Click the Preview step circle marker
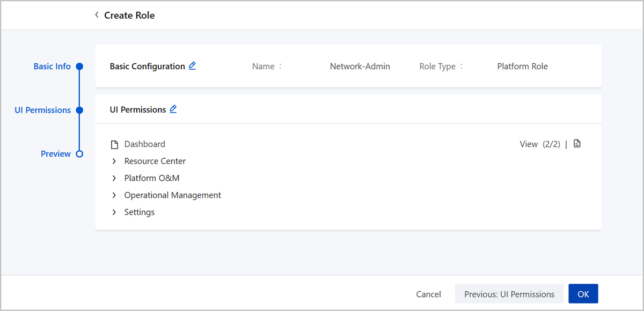Image resolution: width=644 pixels, height=311 pixels. [x=79, y=154]
